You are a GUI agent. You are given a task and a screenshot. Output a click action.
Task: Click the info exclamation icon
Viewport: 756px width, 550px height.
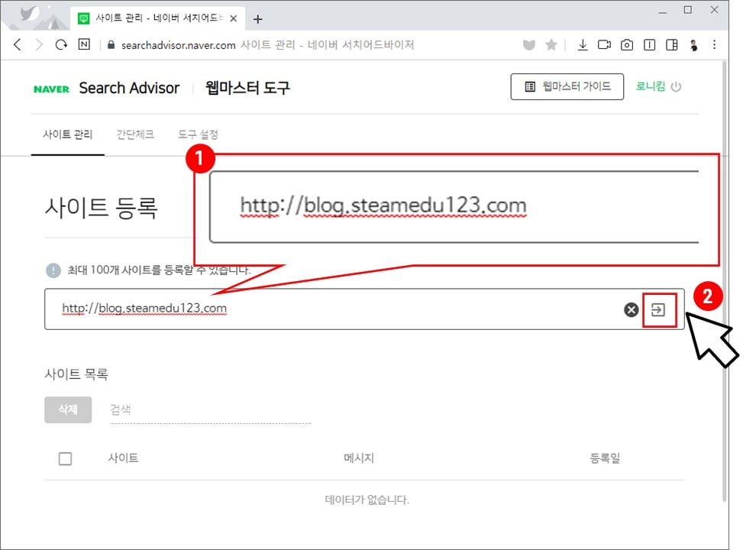tap(53, 270)
